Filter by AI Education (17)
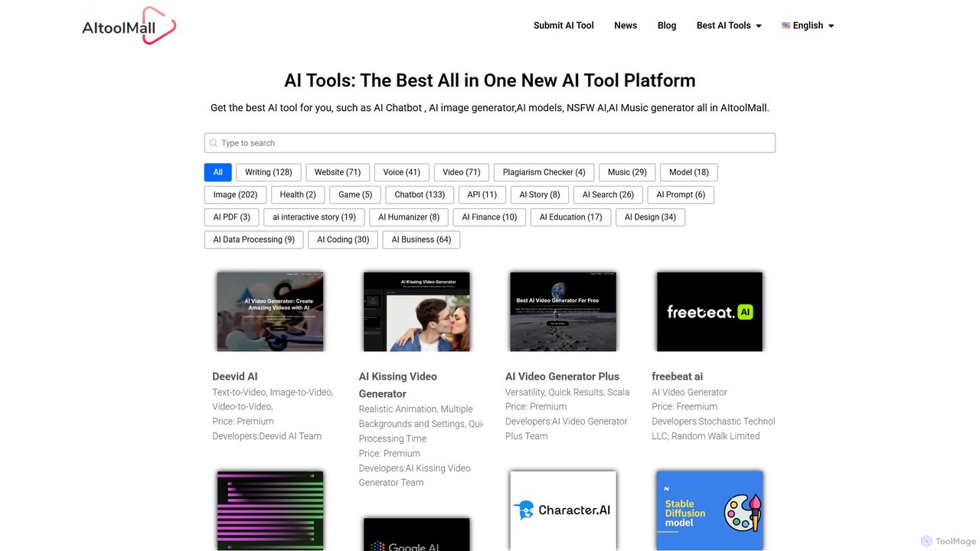This screenshot has height=551, width=980. click(570, 217)
